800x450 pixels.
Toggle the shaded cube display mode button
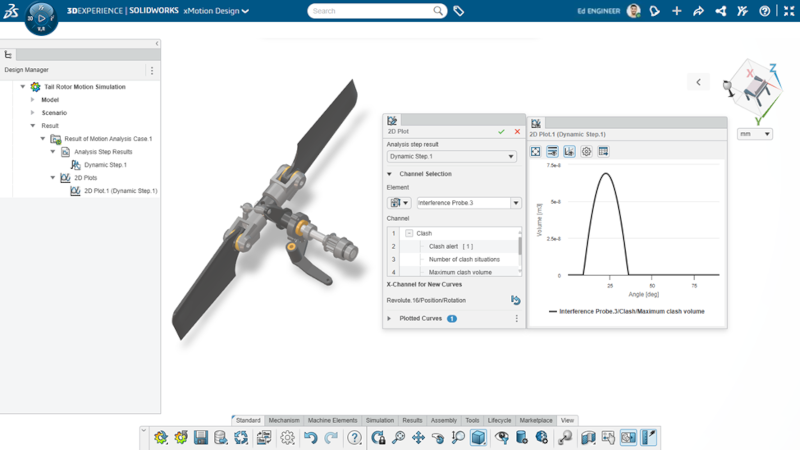[478, 438]
